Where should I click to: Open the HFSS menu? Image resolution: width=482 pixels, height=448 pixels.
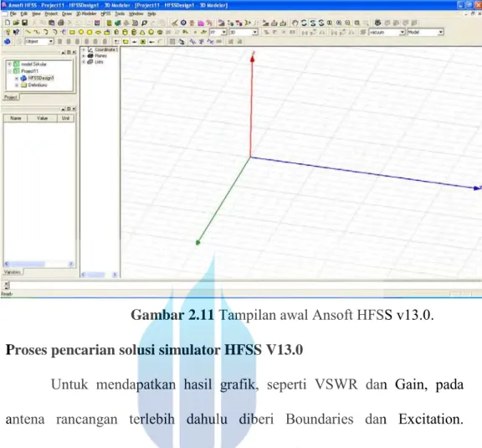pos(105,14)
